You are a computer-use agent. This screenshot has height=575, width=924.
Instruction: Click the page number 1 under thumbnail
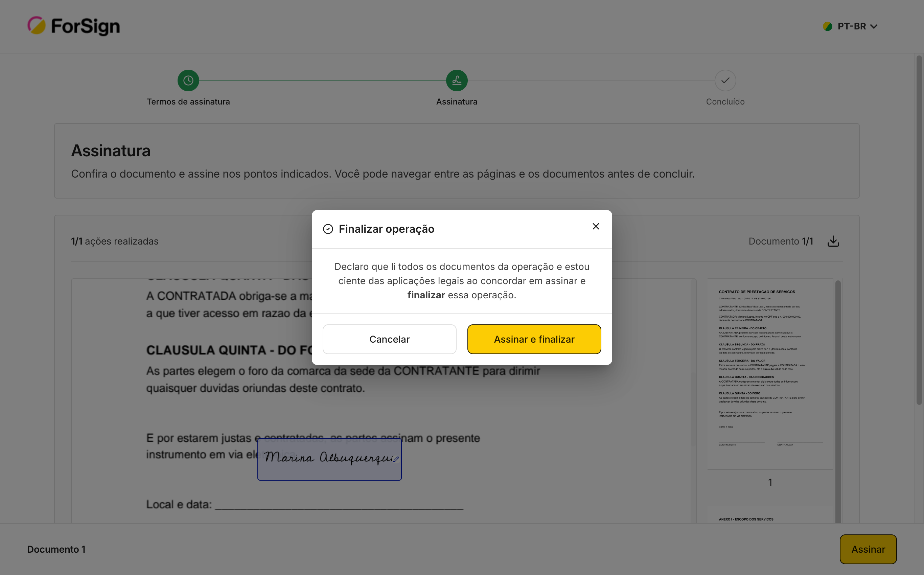coord(770,482)
